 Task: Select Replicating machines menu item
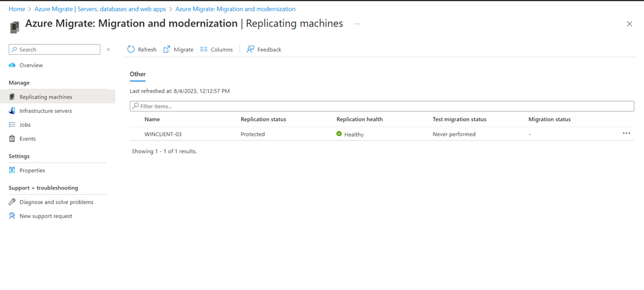(x=46, y=97)
